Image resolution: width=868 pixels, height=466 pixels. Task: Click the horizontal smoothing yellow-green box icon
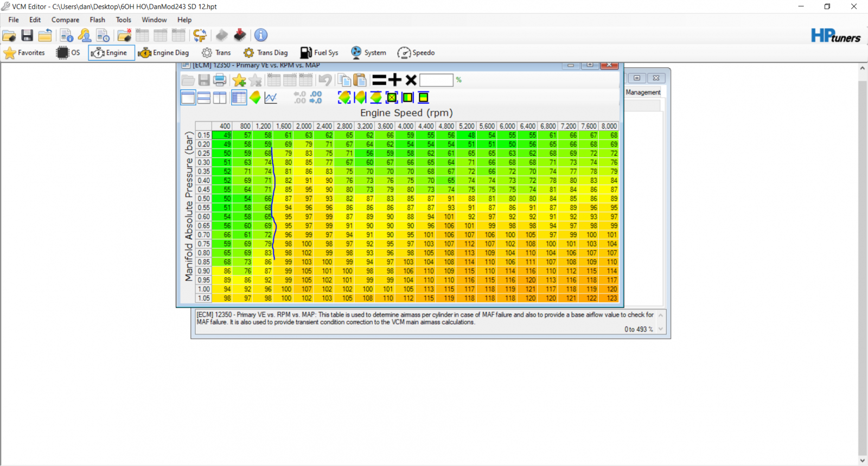pos(407,98)
